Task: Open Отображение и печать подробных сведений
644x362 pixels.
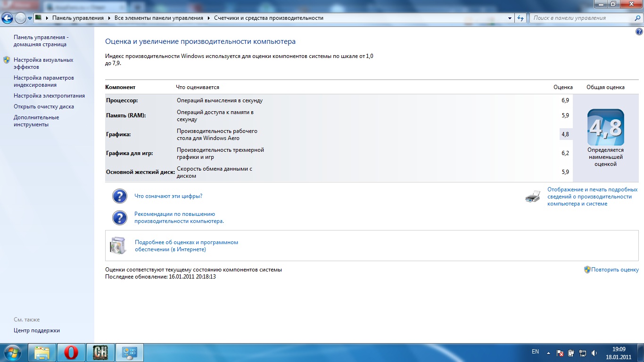Action: click(x=593, y=197)
